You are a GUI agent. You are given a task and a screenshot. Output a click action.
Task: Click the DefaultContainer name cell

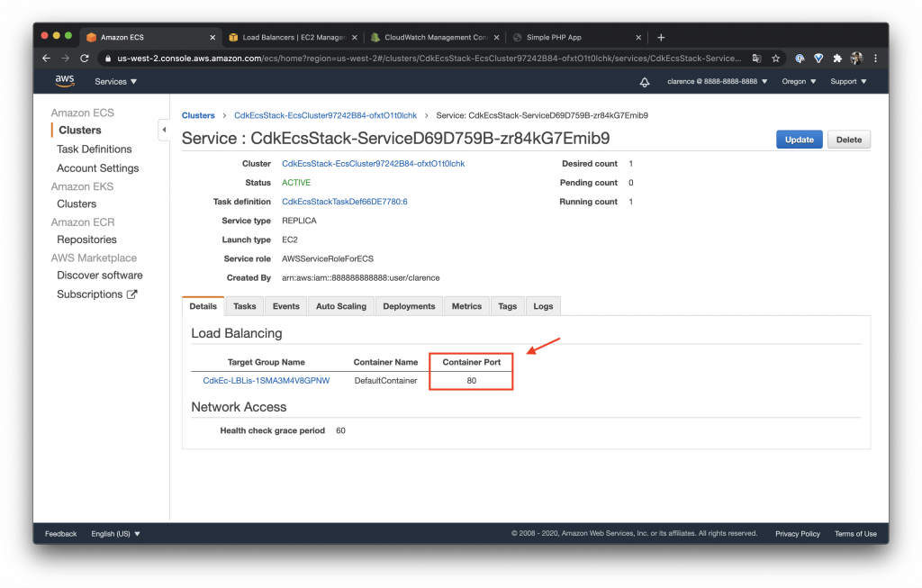(385, 380)
